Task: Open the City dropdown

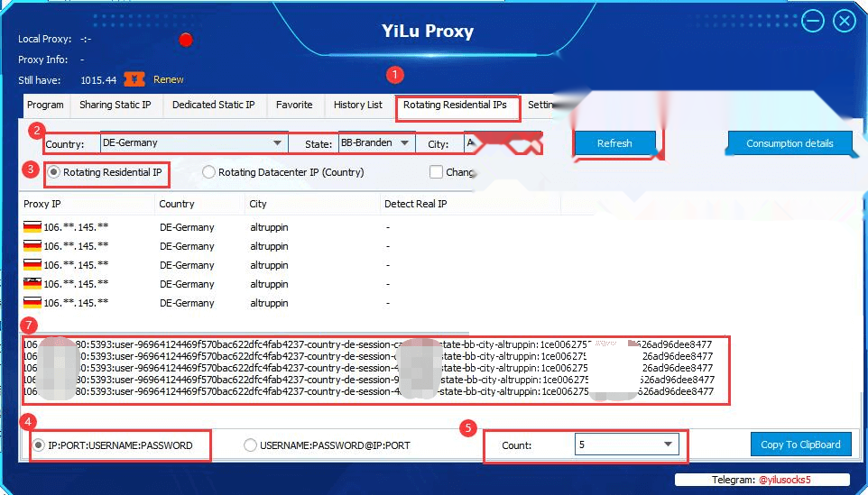Action: (502, 142)
